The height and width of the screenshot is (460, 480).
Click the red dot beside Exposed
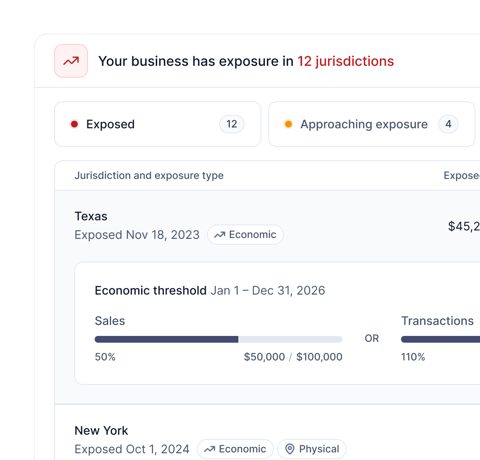click(x=74, y=124)
